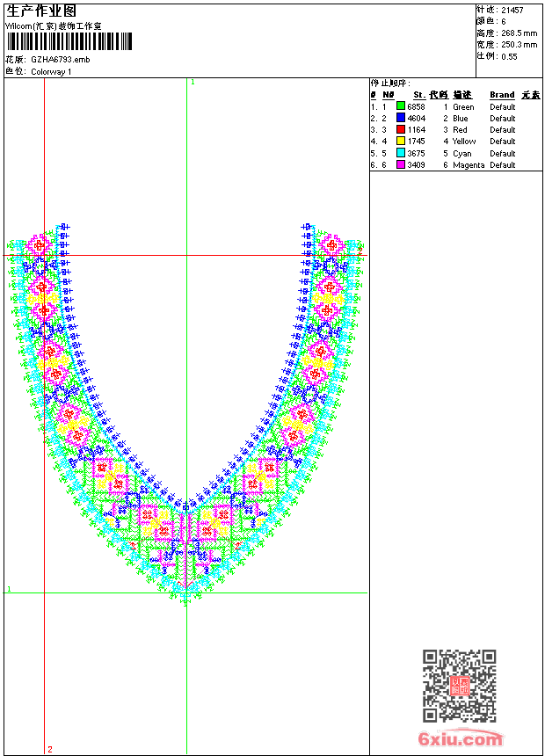
Task: Click the bottom tip of the embroidery design
Action: coord(185,601)
